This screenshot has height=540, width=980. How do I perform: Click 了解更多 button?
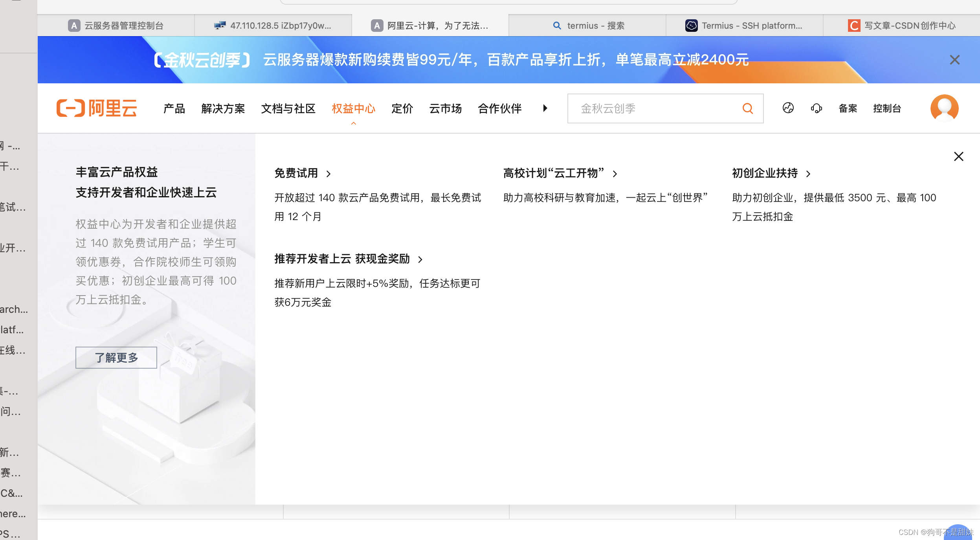[116, 358]
